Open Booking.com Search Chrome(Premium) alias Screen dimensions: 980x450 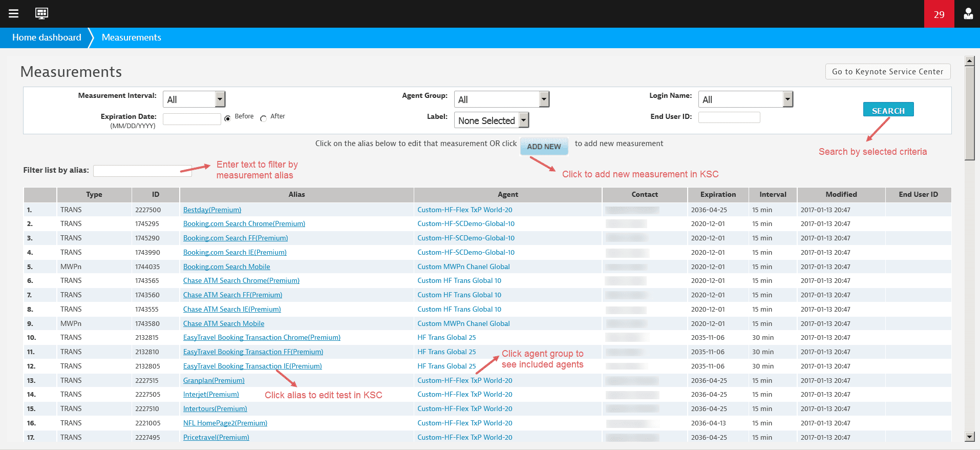click(244, 223)
